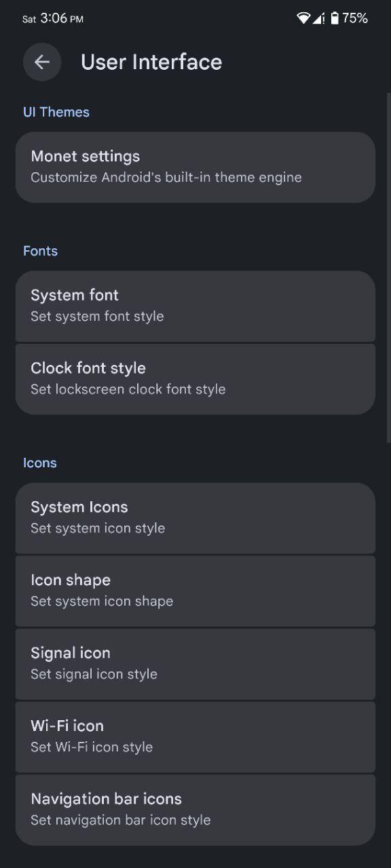This screenshot has height=868, width=391.
Task: Select Icon shape setting
Action: coord(195,591)
